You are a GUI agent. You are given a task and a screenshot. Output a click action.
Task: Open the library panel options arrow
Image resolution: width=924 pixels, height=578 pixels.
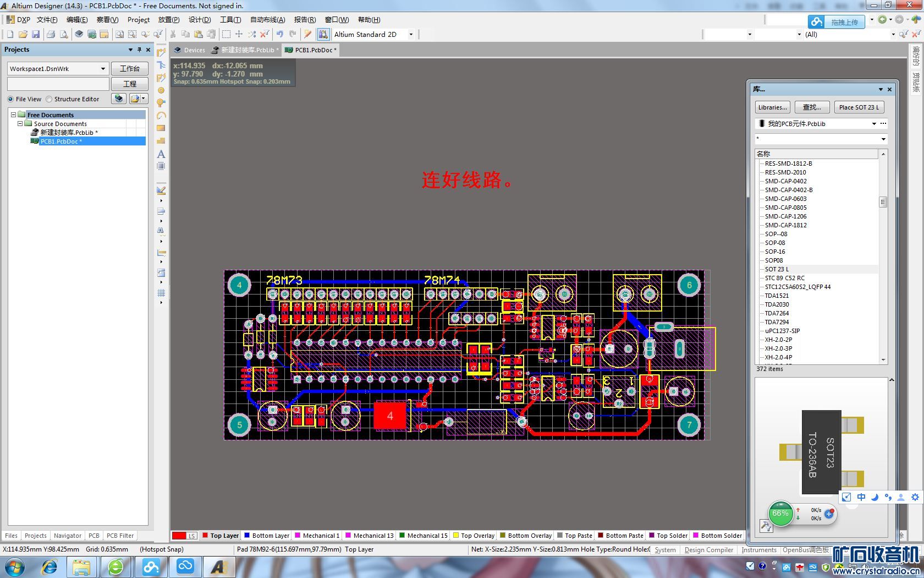[x=881, y=89]
